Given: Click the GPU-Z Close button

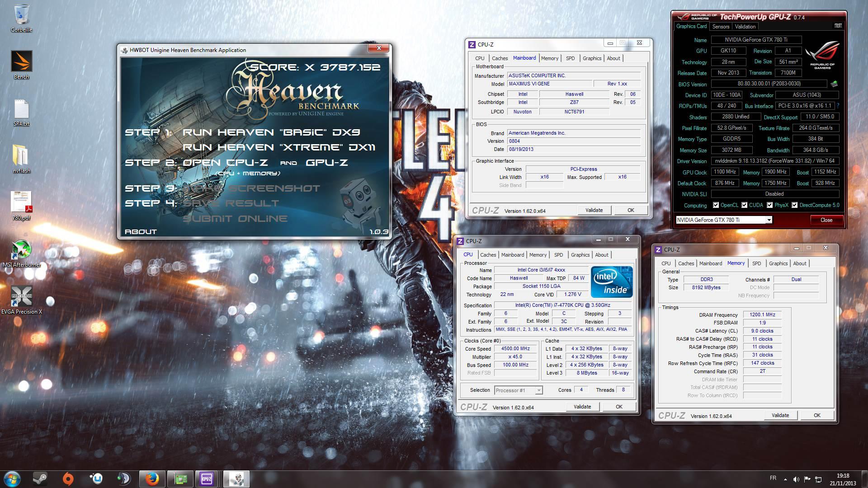Looking at the screenshot, I should tap(826, 220).
